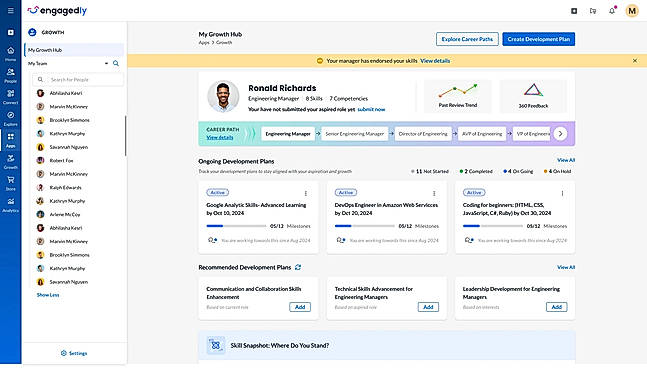Click the Engagedly logo
Image resolution: width=647 pixels, height=368 pixels.
pos(57,10)
